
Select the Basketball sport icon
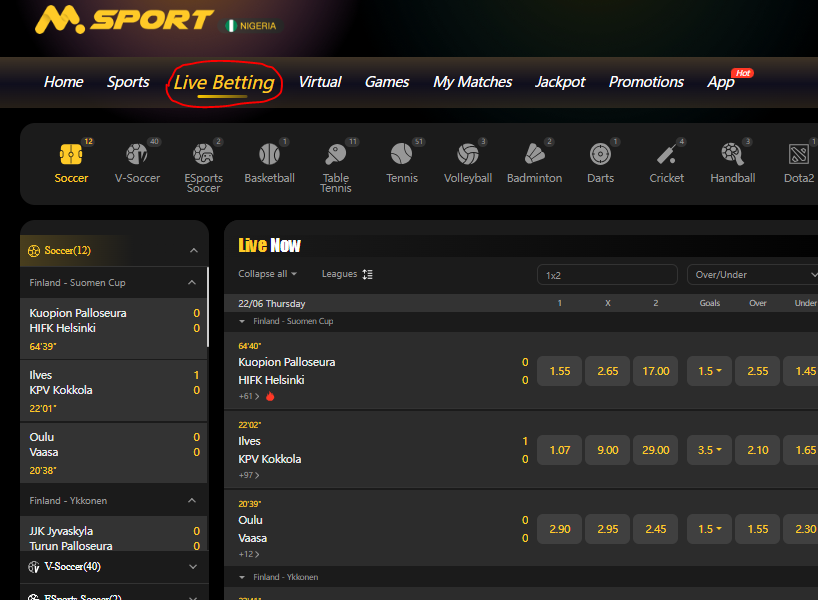click(x=269, y=163)
